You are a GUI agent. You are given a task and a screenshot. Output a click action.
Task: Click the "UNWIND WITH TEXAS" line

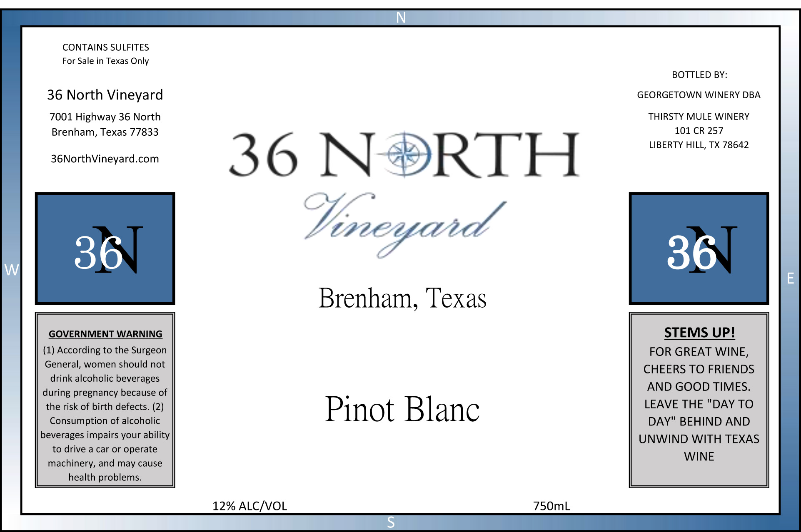point(699,439)
